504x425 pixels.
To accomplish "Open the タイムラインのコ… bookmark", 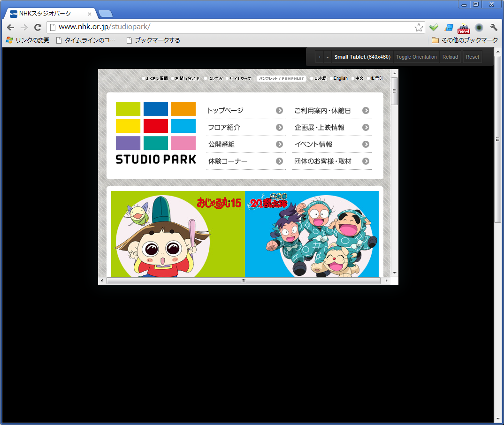I will 85,40.
